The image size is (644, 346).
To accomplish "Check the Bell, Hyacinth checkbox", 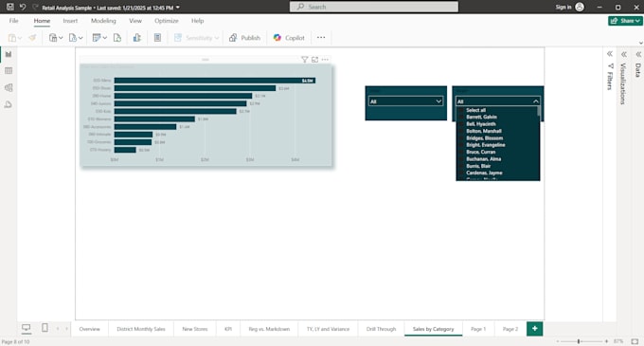I will pos(461,124).
